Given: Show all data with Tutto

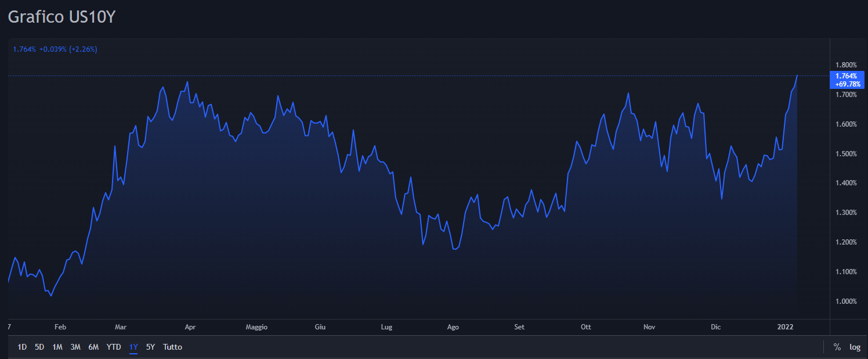Looking at the screenshot, I should pos(172,347).
